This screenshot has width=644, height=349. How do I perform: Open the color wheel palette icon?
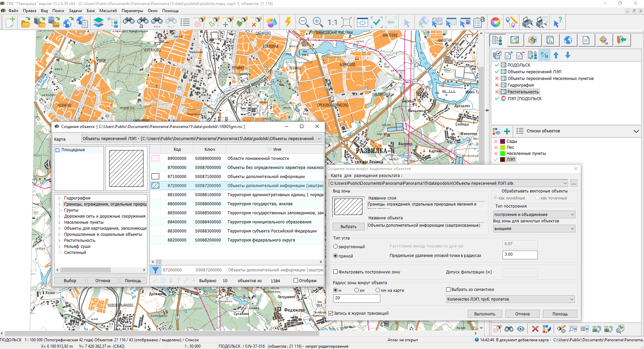(495, 22)
